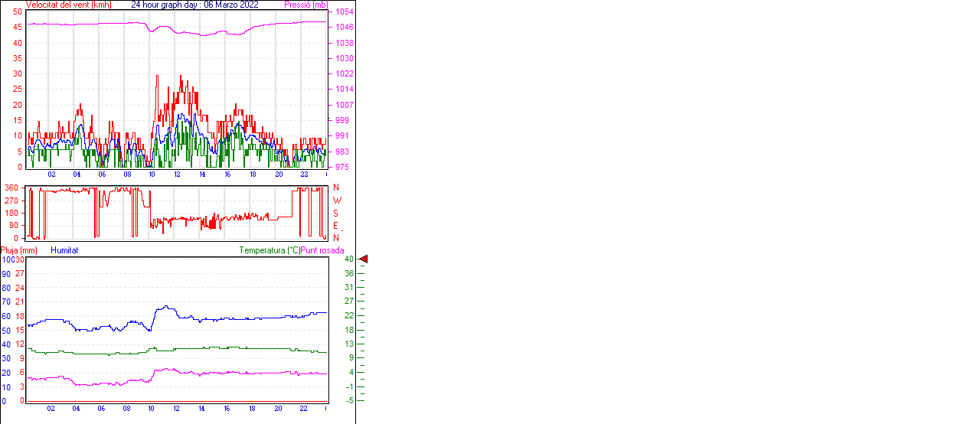The height and width of the screenshot is (424, 980).
Task: Click the 1022 value on pressure axis
Action: pyautogui.click(x=344, y=74)
